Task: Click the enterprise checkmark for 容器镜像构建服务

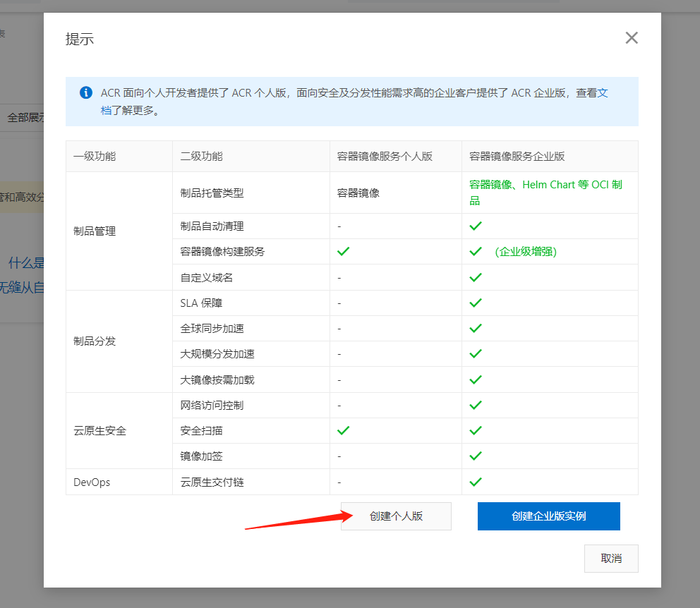Action: coord(476,251)
